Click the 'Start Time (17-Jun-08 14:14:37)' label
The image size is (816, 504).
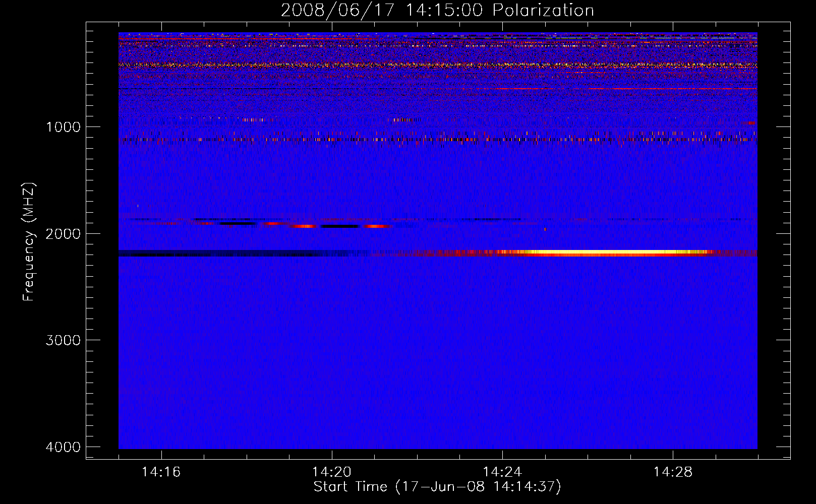[x=437, y=487]
